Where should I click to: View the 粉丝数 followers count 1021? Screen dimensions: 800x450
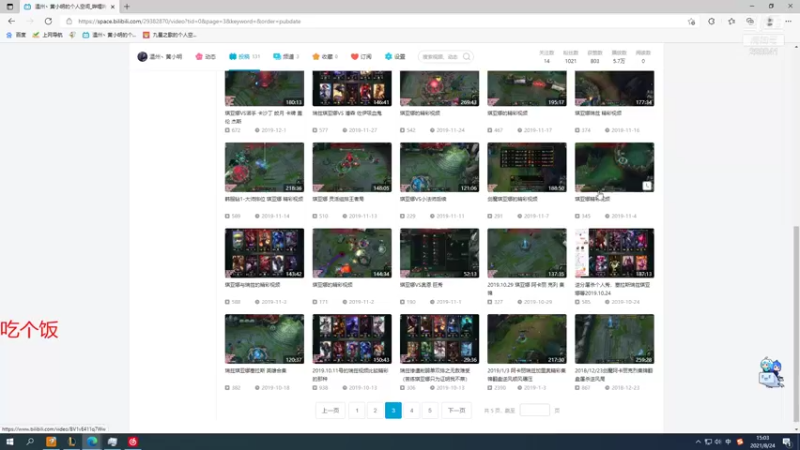[570, 57]
